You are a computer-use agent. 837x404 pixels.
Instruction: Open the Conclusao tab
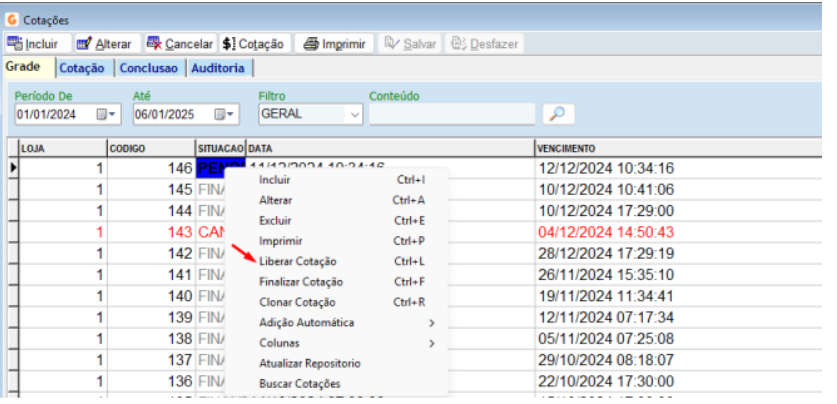pos(151,68)
